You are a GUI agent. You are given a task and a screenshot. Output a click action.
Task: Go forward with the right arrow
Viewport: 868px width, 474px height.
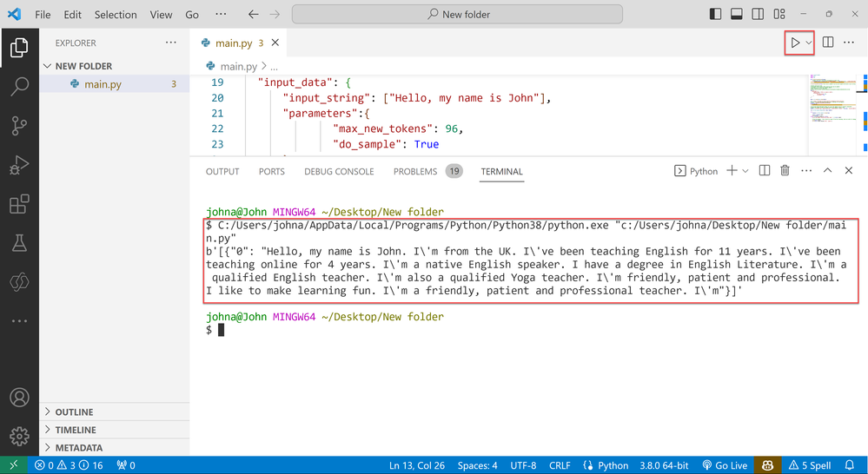pos(275,15)
